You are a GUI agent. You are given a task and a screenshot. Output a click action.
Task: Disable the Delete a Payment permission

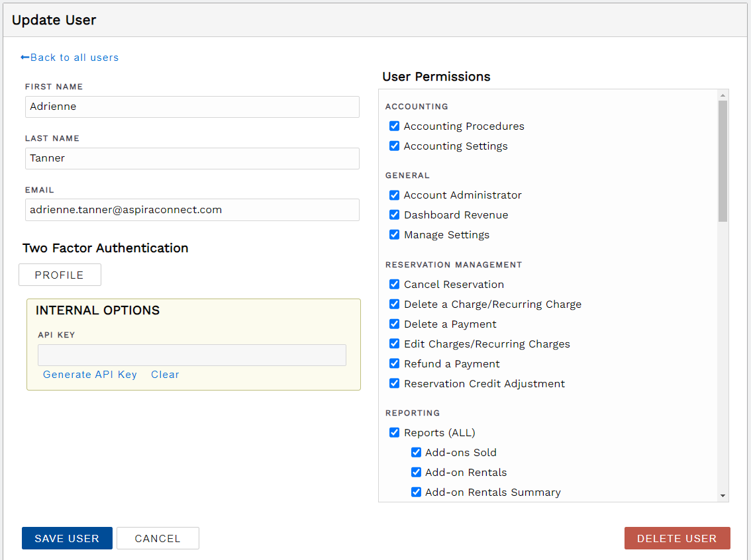394,324
